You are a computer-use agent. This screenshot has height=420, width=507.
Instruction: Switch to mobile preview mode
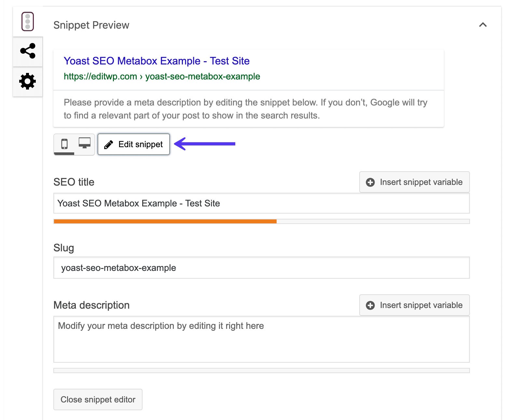pyautogui.click(x=64, y=144)
